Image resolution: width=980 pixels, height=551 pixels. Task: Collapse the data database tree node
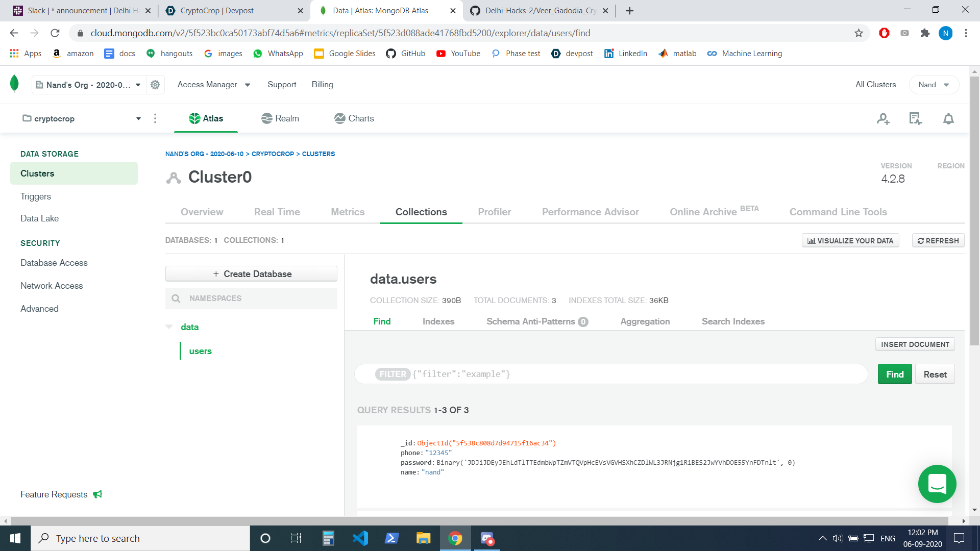169,327
